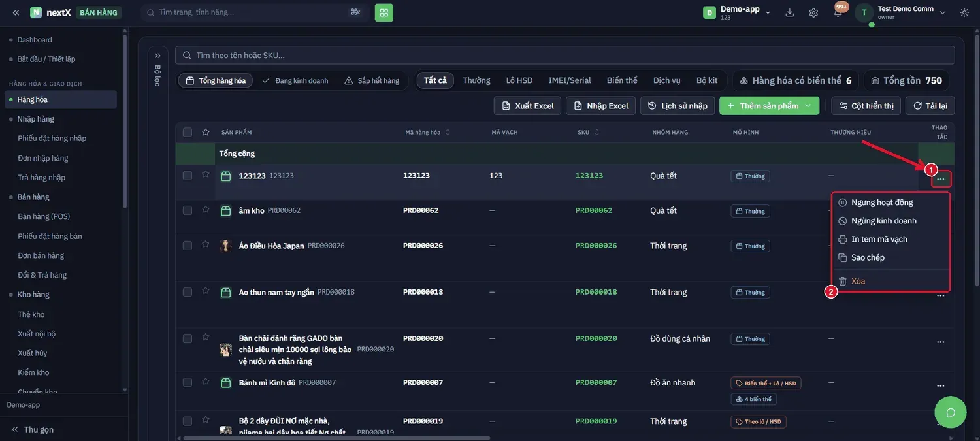This screenshot has width=980, height=441.
Task: Open the Demo-app workspace dropdown
Action: [737, 12]
